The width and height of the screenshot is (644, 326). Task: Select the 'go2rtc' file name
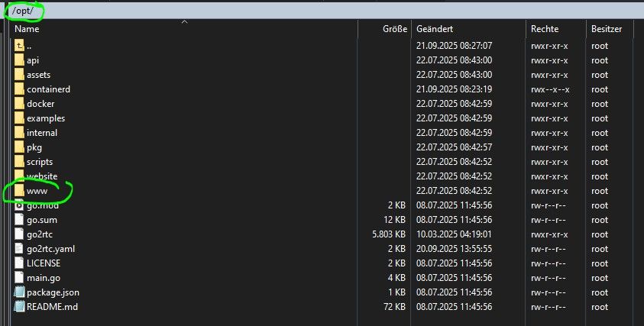(40, 234)
